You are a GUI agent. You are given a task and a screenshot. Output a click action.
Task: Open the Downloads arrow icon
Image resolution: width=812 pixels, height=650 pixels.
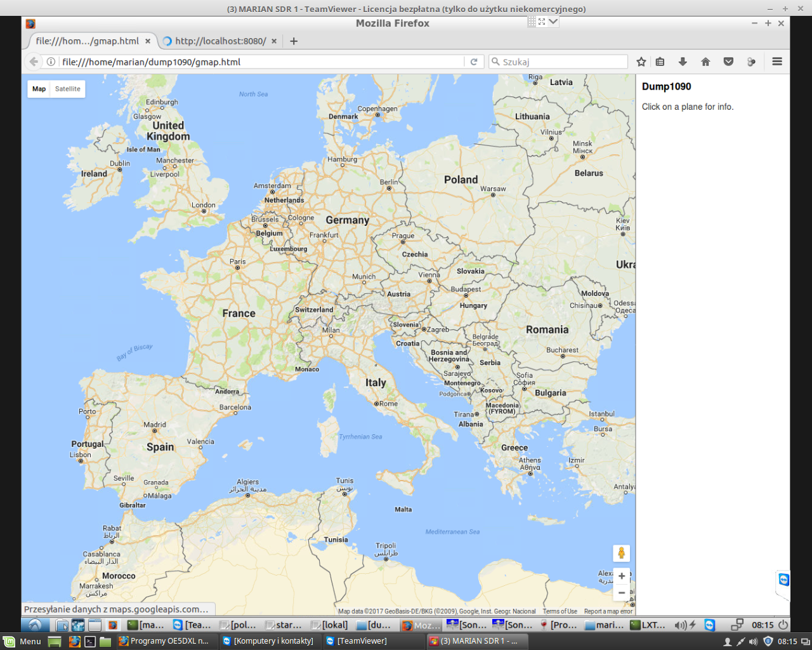(683, 62)
